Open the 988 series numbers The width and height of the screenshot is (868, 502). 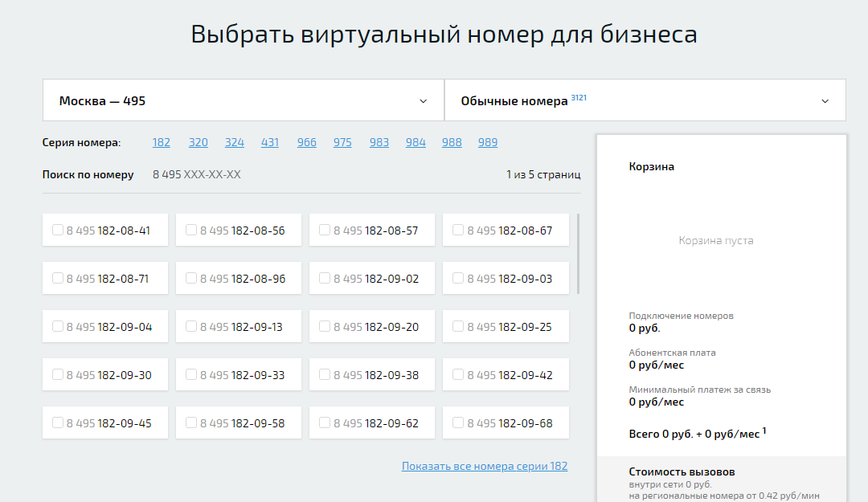point(451,141)
